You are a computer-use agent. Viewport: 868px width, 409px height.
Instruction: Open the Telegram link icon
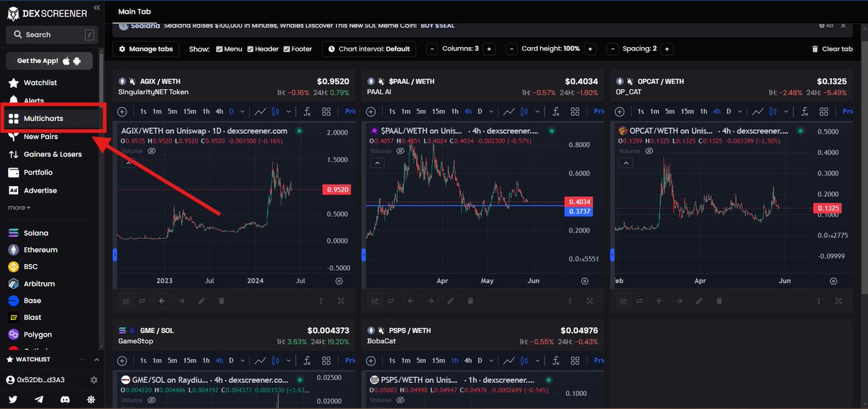click(x=39, y=399)
